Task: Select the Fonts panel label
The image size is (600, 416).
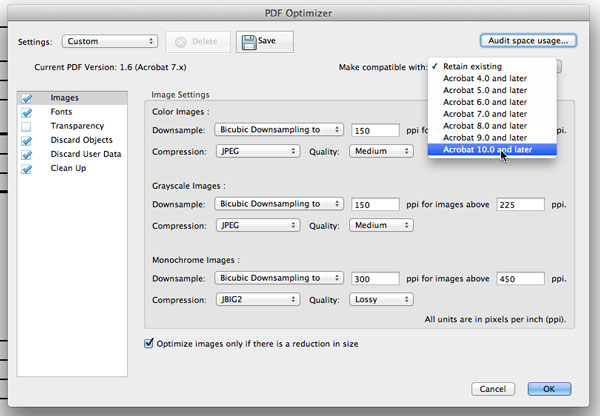Action: tap(61, 112)
